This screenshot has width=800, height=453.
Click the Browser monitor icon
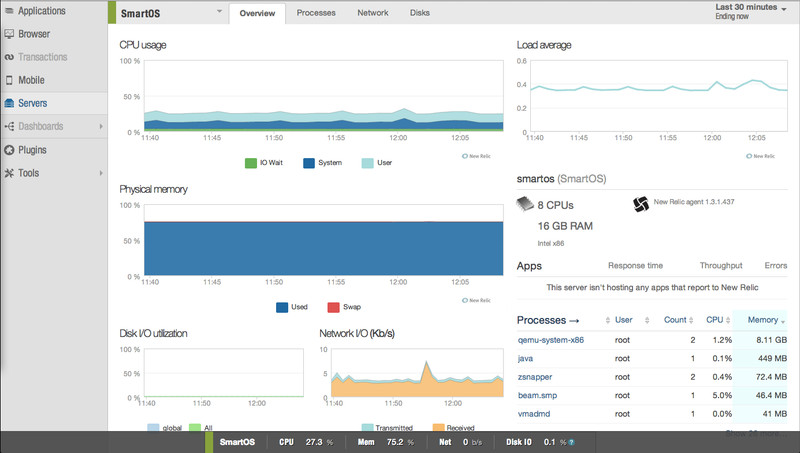[9, 34]
